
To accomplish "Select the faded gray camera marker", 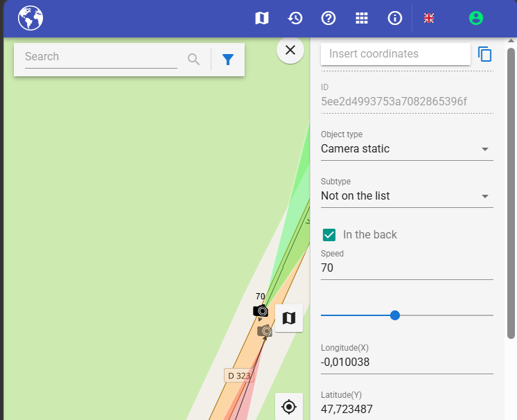I will 265,331.
